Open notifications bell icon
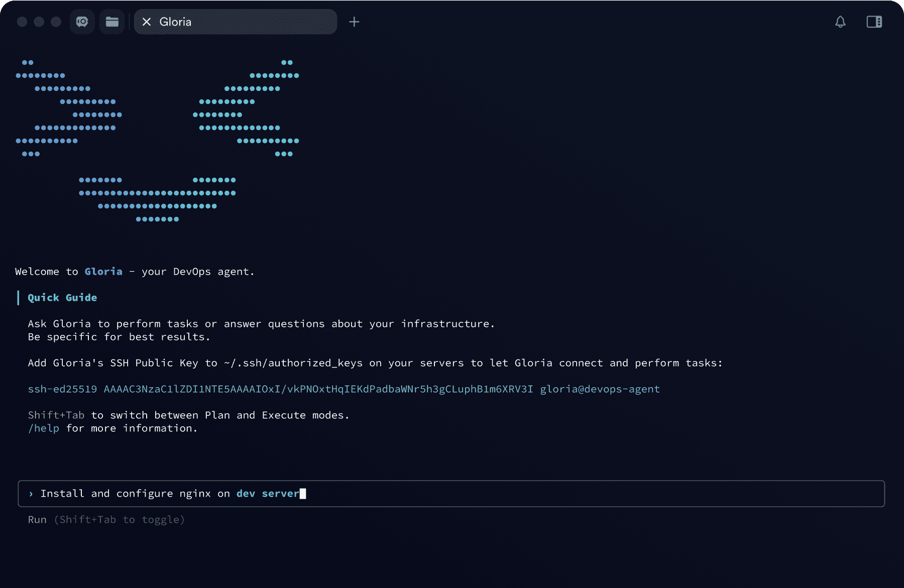This screenshot has height=588, width=904. coord(840,22)
